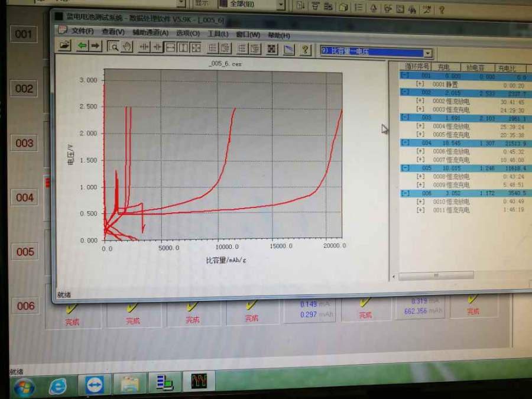The width and height of the screenshot is (532, 399).
Task: Select channel row 006 in the background window
Action: click(26, 306)
